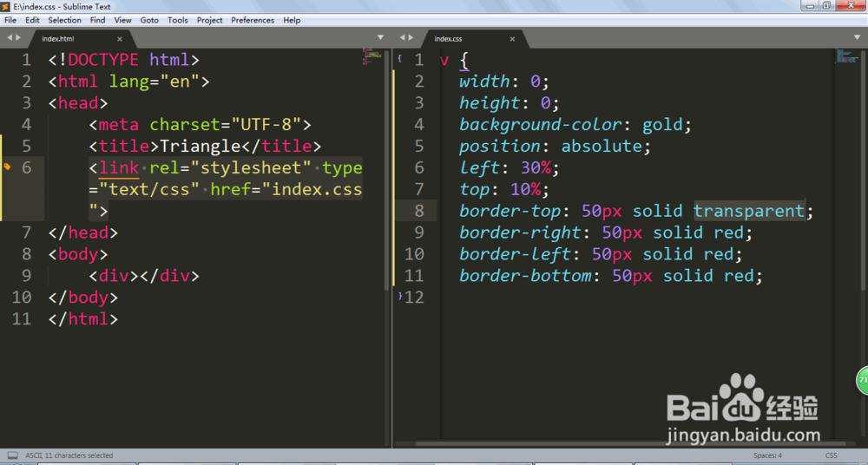Click the 'Triangle' title text in HTML
868x465 pixels.
(200, 146)
